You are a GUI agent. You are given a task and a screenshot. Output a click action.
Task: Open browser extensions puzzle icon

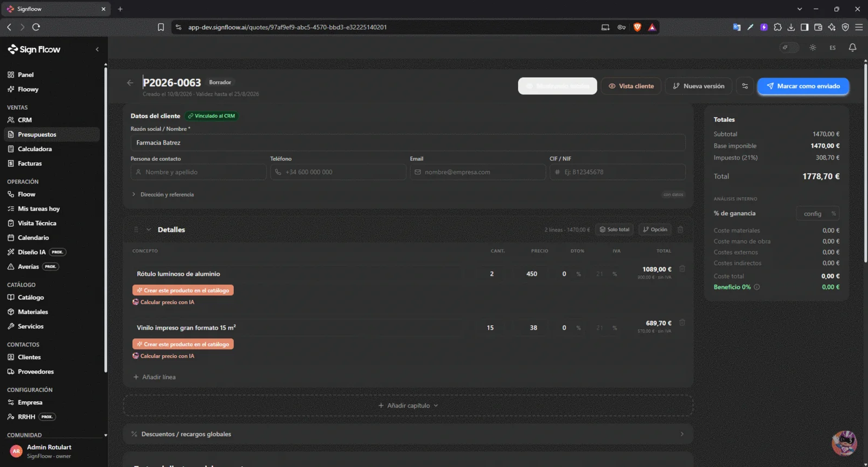tap(777, 27)
